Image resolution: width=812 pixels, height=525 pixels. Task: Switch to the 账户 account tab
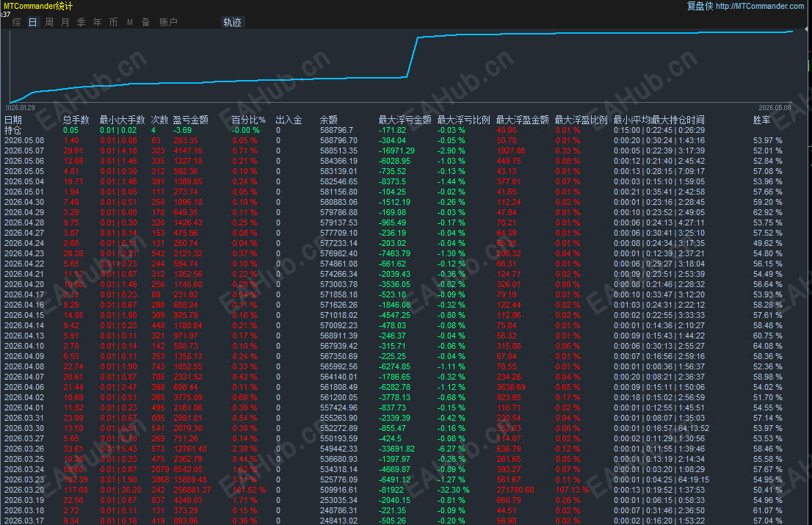pyautogui.click(x=168, y=22)
